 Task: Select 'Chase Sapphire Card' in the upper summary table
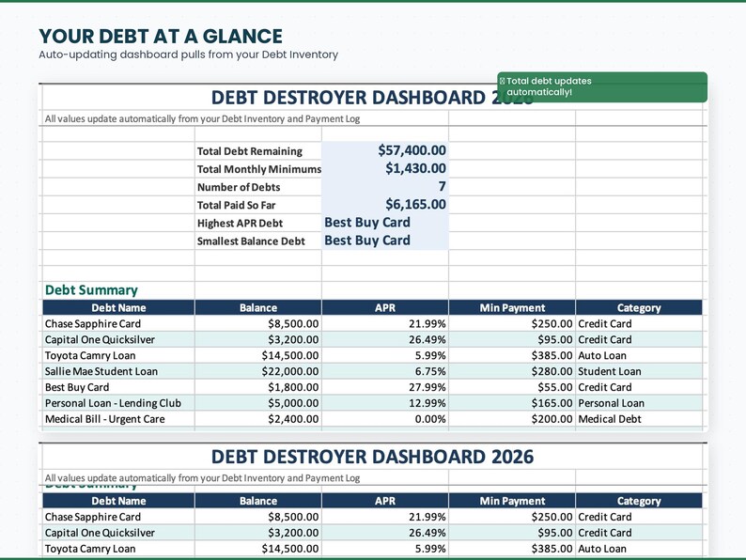(118, 323)
